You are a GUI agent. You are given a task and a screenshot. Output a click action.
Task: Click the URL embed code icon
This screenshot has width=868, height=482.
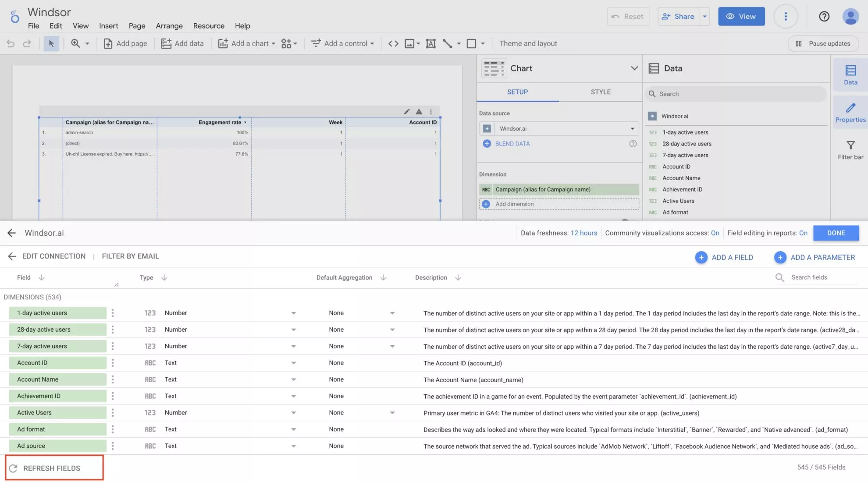(393, 43)
